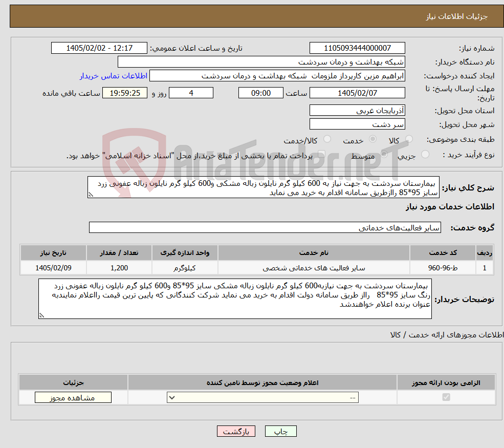Click the request creator field
Viewport: 504px width, 448px height.
(277, 76)
